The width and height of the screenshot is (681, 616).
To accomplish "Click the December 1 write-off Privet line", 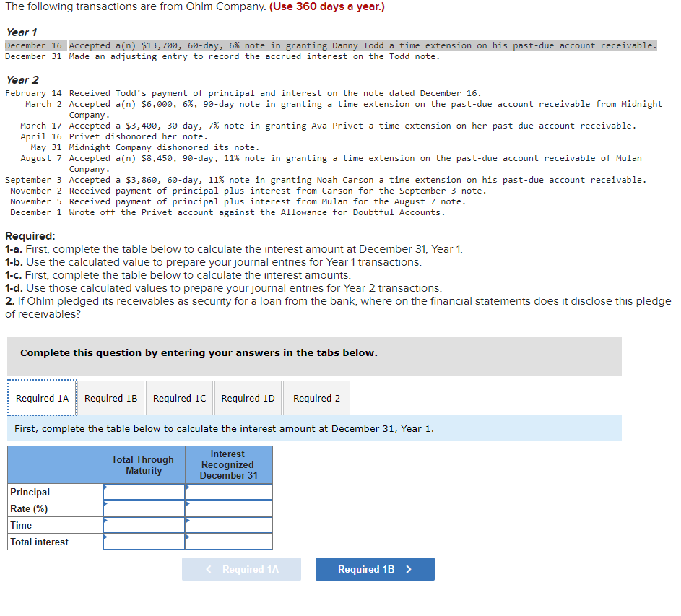I will (227, 212).
